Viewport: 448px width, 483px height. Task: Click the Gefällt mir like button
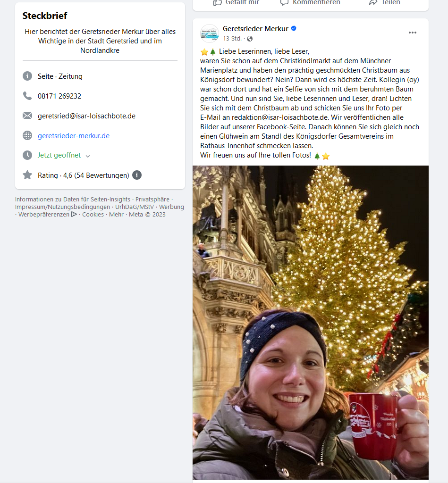236,2
